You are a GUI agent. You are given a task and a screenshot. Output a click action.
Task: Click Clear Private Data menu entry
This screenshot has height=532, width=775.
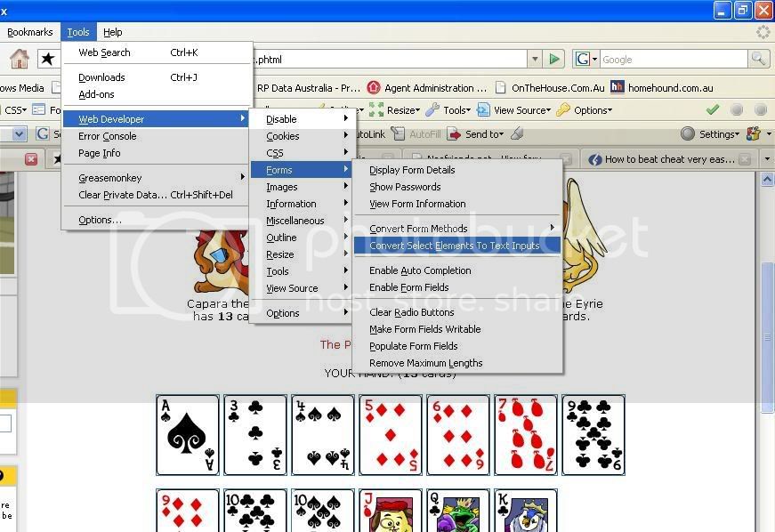(x=121, y=195)
